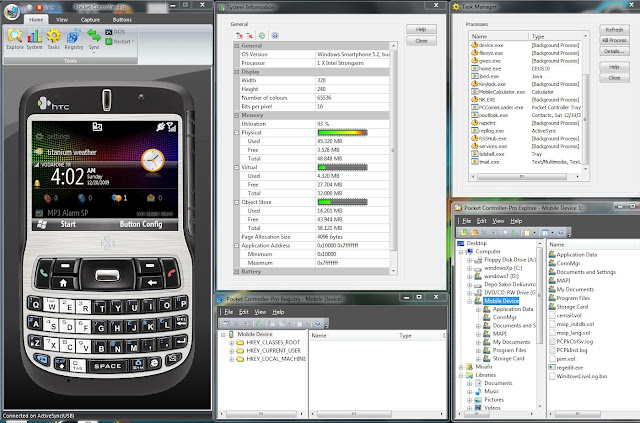The height and width of the screenshot is (423, 640).
Task: Tap the analog clock on the phone screen
Action: 153,160
